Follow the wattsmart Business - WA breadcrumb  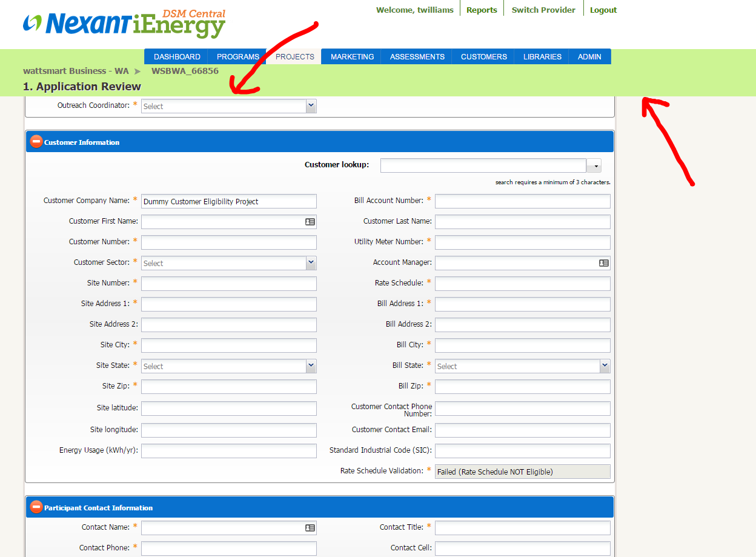76,71
